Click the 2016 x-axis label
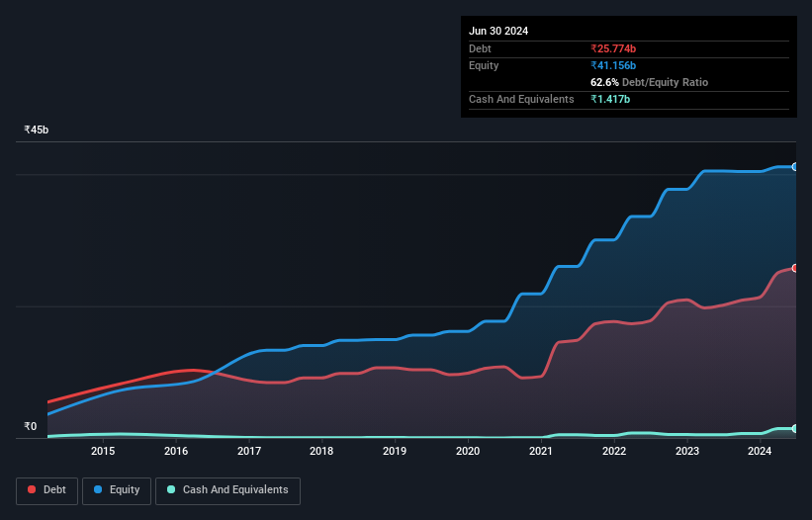This screenshot has width=812, height=520. 176,451
